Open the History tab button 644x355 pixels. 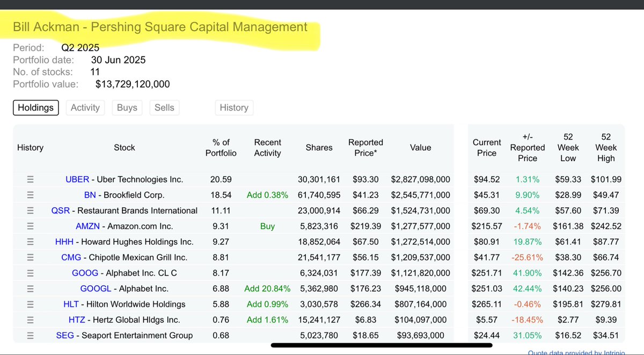(234, 107)
